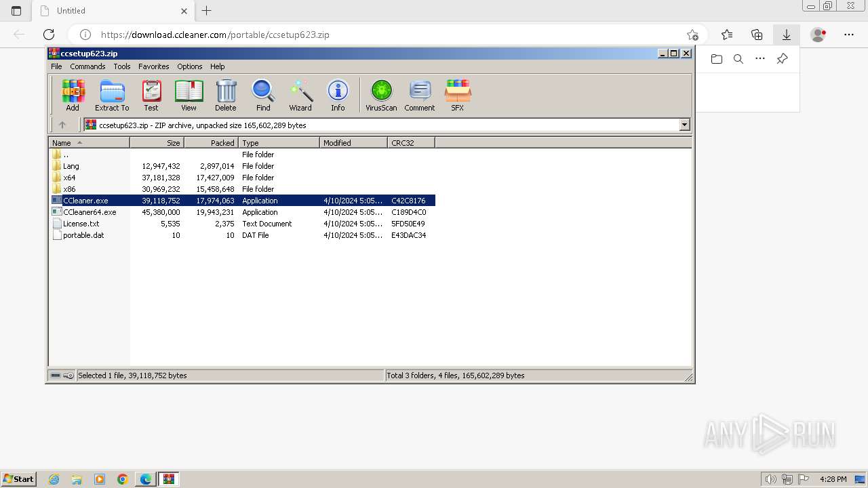Viewport: 868px width, 488px height.
Task: Sort by the Name column header
Action: [89, 142]
